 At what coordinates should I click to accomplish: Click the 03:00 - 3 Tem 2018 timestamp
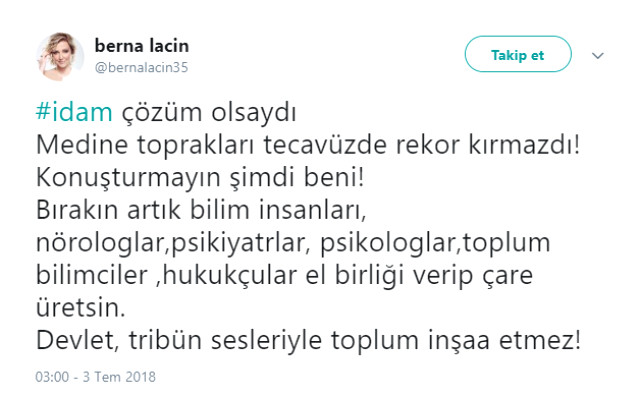pyautogui.click(x=96, y=376)
